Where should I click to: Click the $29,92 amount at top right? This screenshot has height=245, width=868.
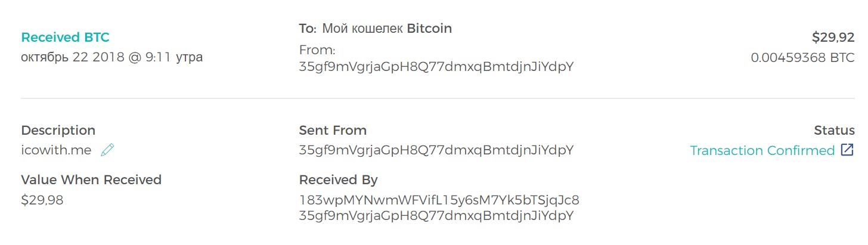coord(833,38)
